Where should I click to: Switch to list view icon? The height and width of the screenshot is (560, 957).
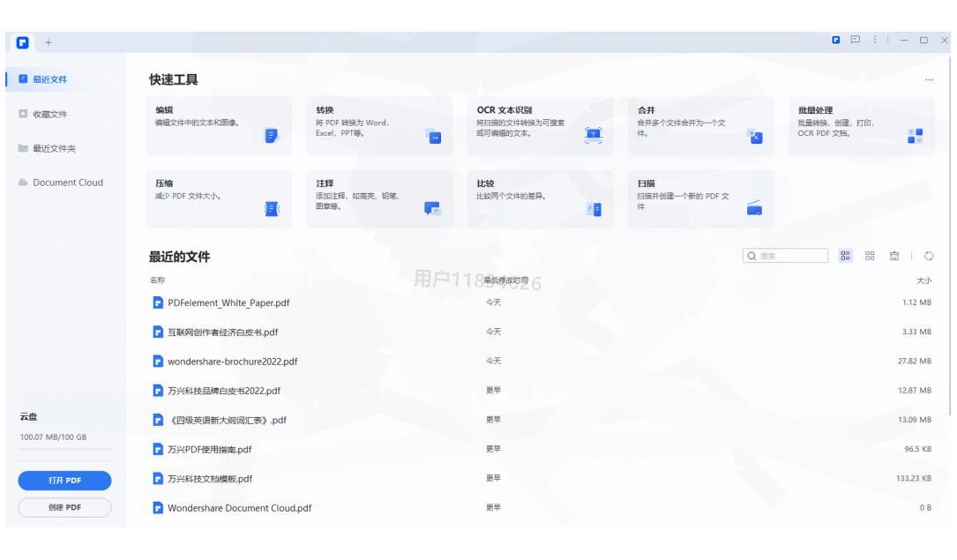pos(845,256)
